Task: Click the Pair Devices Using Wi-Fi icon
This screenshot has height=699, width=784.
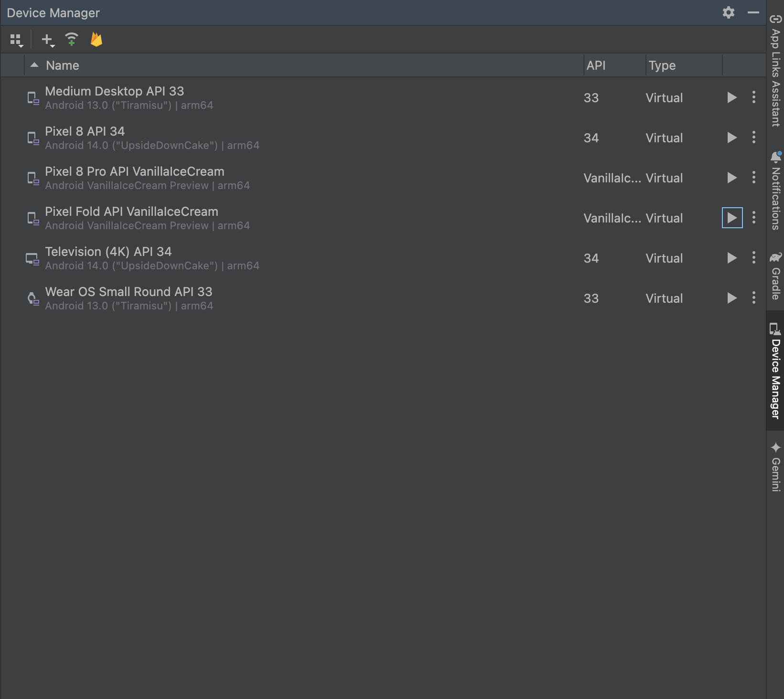Action: tap(71, 40)
